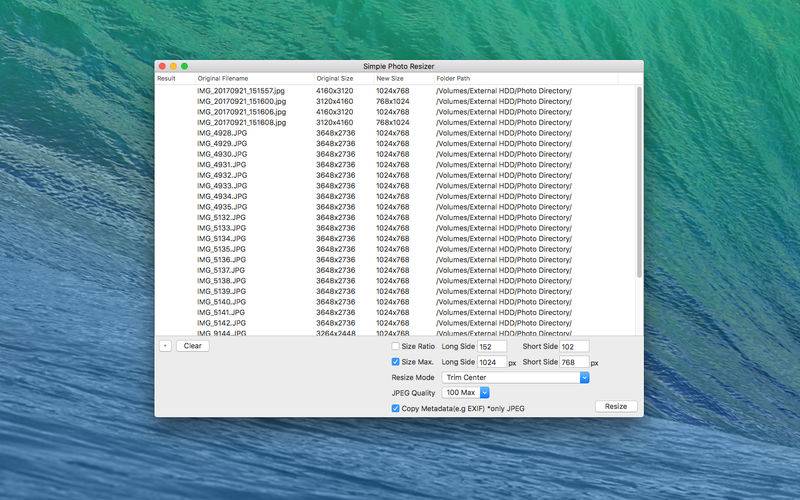
Task: Select row IMG_20170921_151606.jpg
Action: (395, 112)
